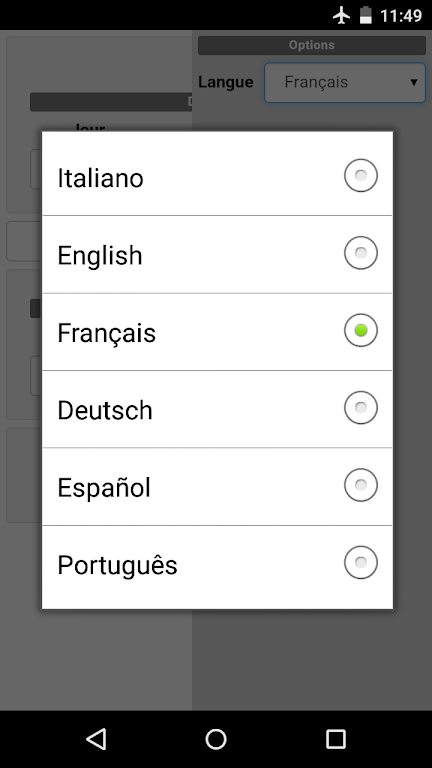This screenshot has width=432, height=768.
Task: Select the Italiano radio button
Action: click(x=361, y=175)
